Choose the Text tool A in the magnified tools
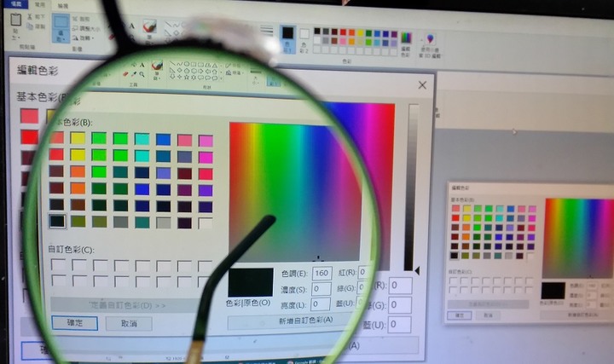Screen dimensions: 614x364 point(142,65)
